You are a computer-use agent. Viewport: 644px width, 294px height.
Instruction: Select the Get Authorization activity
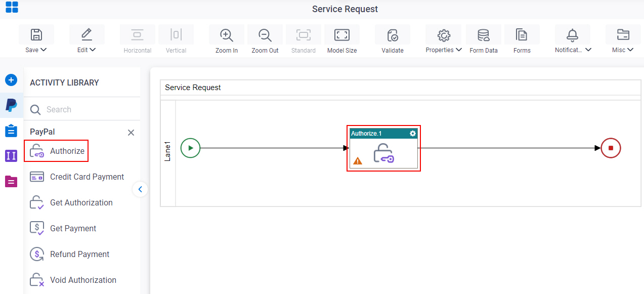pos(71,202)
